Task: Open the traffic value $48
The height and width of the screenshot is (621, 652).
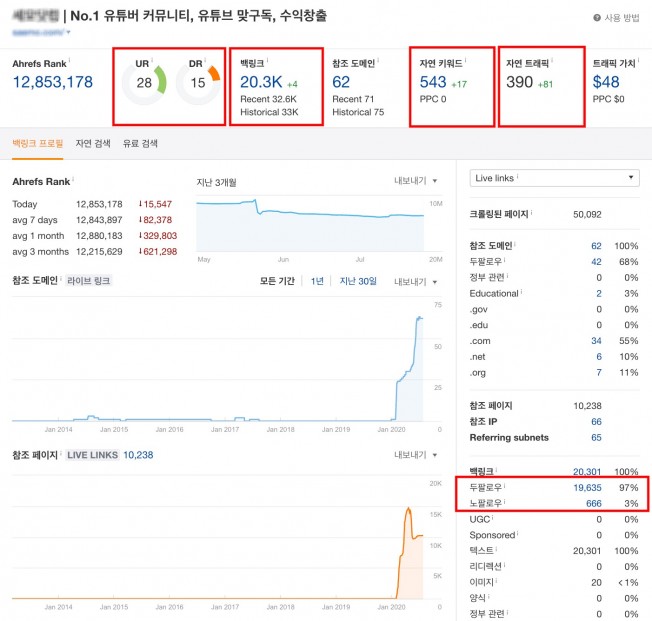Action: coord(606,82)
